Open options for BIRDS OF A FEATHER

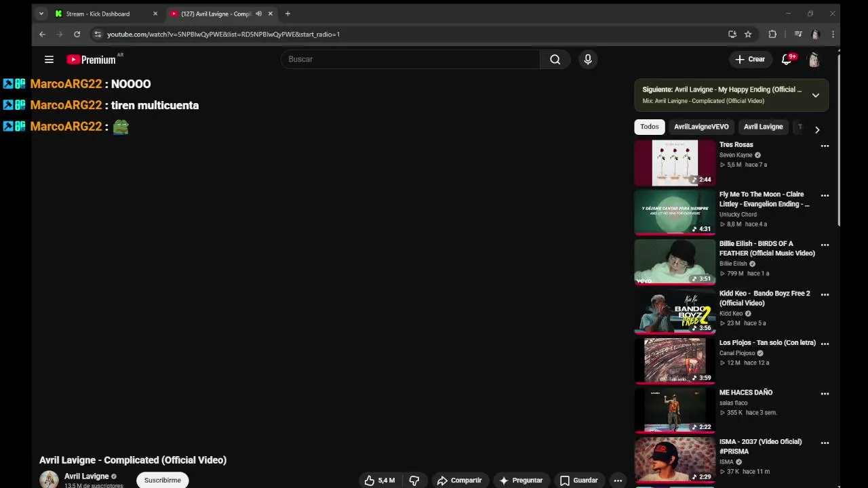pyautogui.click(x=825, y=245)
